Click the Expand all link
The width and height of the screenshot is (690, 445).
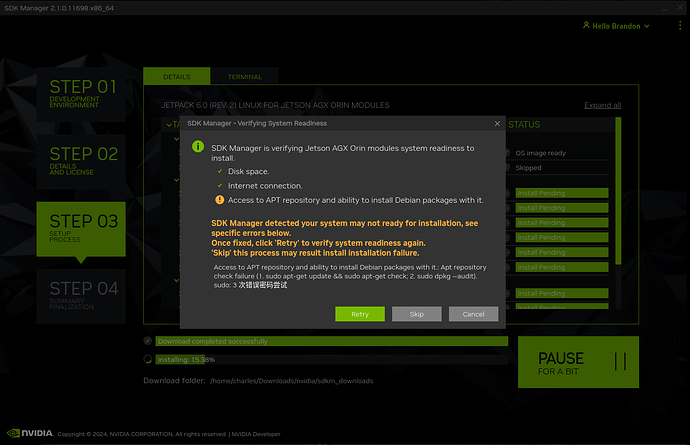pos(602,105)
